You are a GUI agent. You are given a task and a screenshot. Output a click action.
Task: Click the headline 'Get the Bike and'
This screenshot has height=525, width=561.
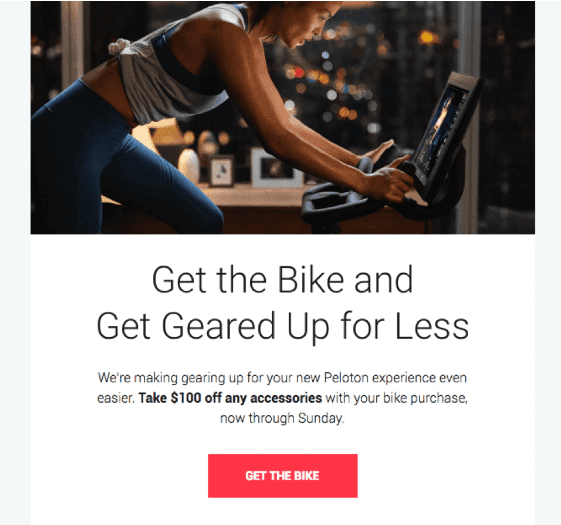coord(283,279)
